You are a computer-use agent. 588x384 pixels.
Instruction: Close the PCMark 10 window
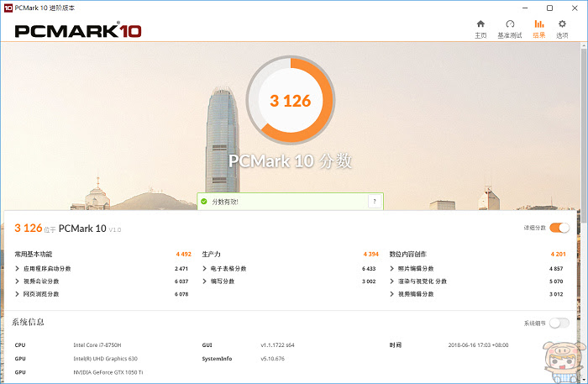pos(575,8)
